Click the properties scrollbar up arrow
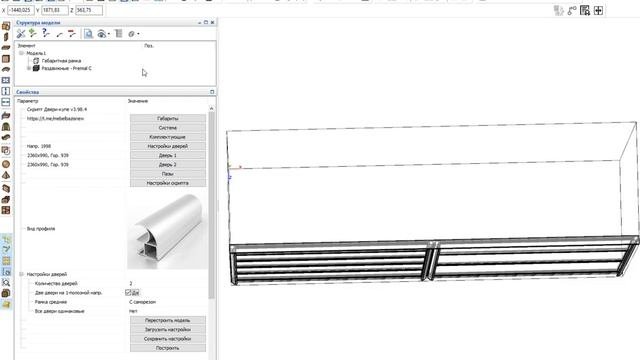 pyautogui.click(x=211, y=109)
